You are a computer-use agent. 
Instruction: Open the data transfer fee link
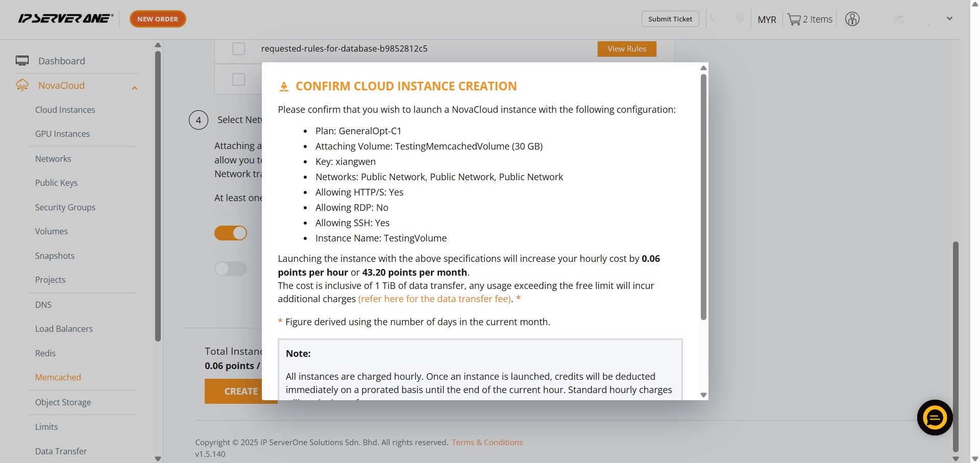pyautogui.click(x=434, y=299)
